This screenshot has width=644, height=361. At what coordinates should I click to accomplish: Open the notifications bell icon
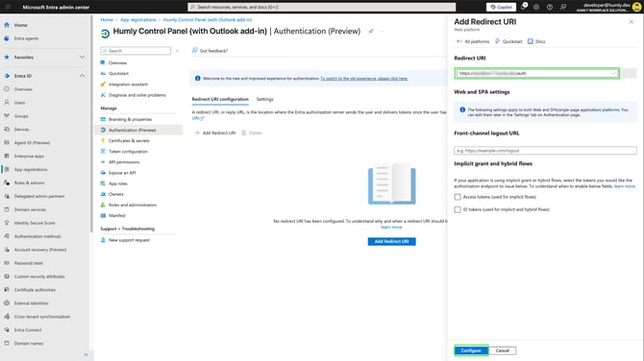point(524,7)
